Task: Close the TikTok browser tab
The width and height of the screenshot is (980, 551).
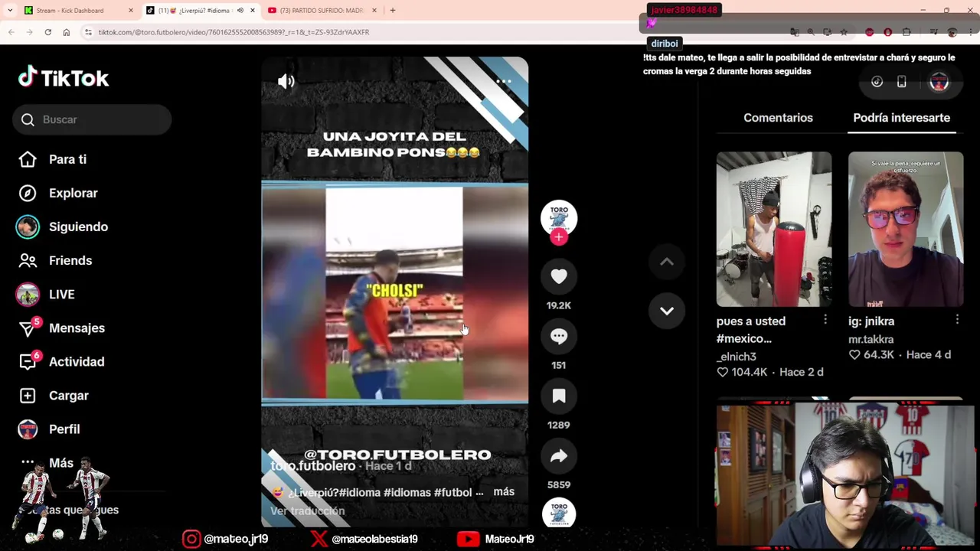Action: pos(253,11)
